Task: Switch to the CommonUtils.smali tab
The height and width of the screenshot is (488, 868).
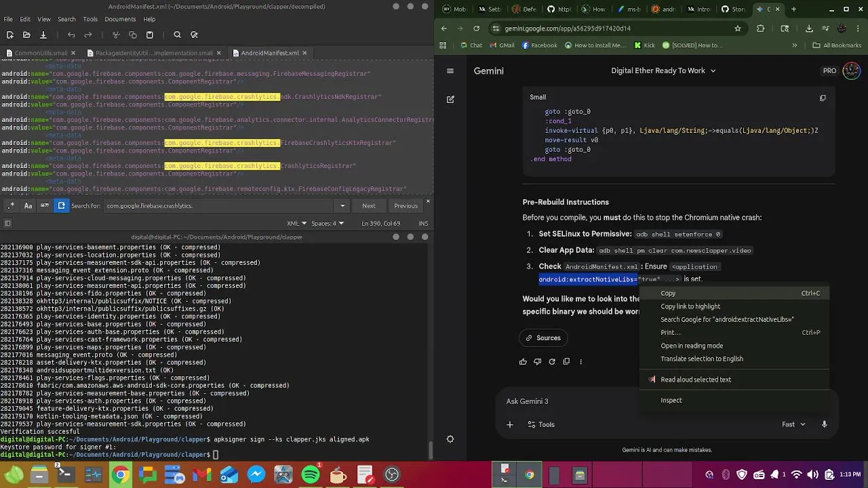Action: pyautogui.click(x=41, y=53)
